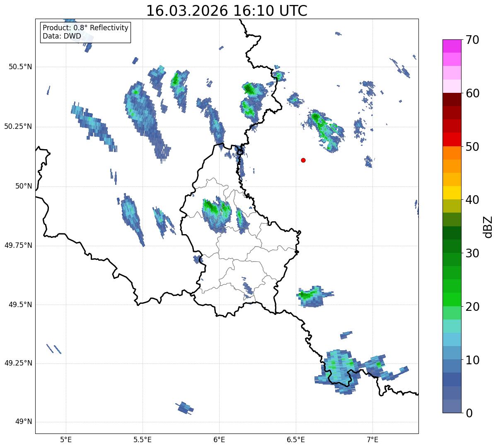Viewport: 498px width, 448px height.
Task: Click the yellow colorbar segment just above 40 dBZ
Action: (x=452, y=193)
